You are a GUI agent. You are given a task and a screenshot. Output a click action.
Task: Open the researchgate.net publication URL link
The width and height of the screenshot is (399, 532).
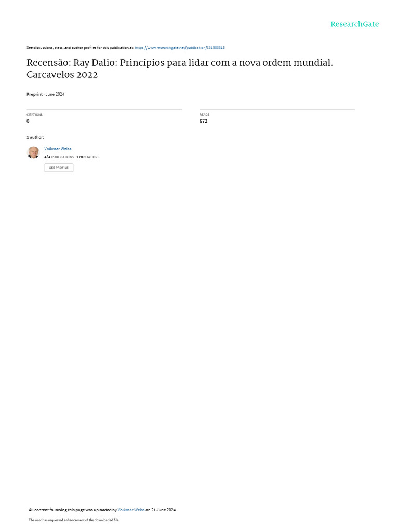point(179,48)
